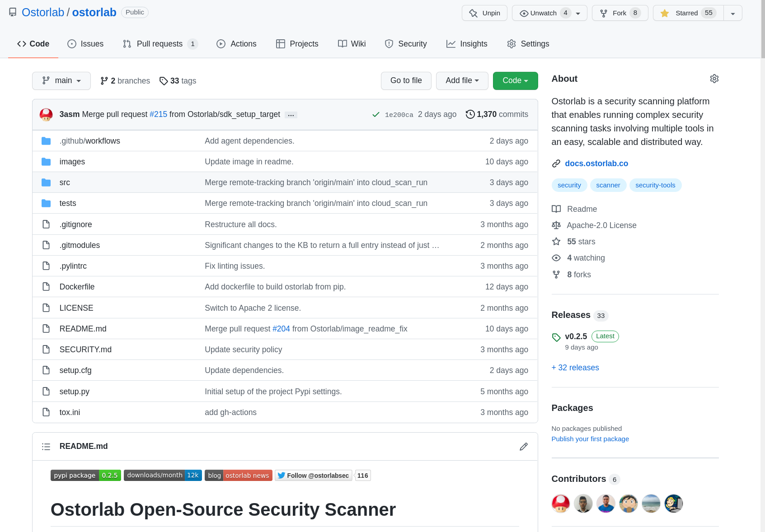Click the Fork button
Viewport: 765px width, 532px height.
coord(620,13)
